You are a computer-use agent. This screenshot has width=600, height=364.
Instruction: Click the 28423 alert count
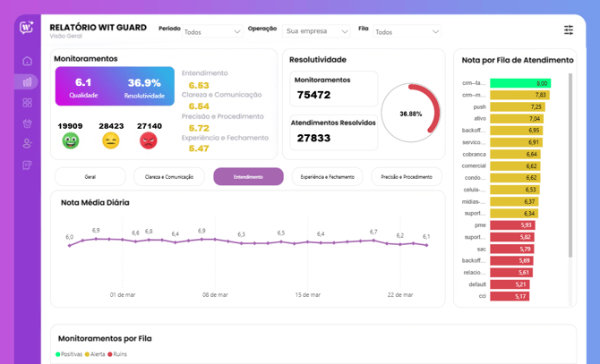[x=111, y=126]
